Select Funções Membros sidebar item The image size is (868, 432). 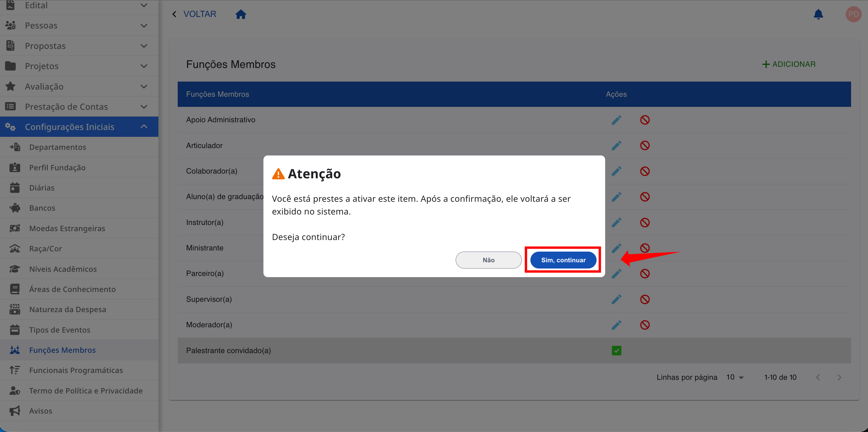point(79,350)
